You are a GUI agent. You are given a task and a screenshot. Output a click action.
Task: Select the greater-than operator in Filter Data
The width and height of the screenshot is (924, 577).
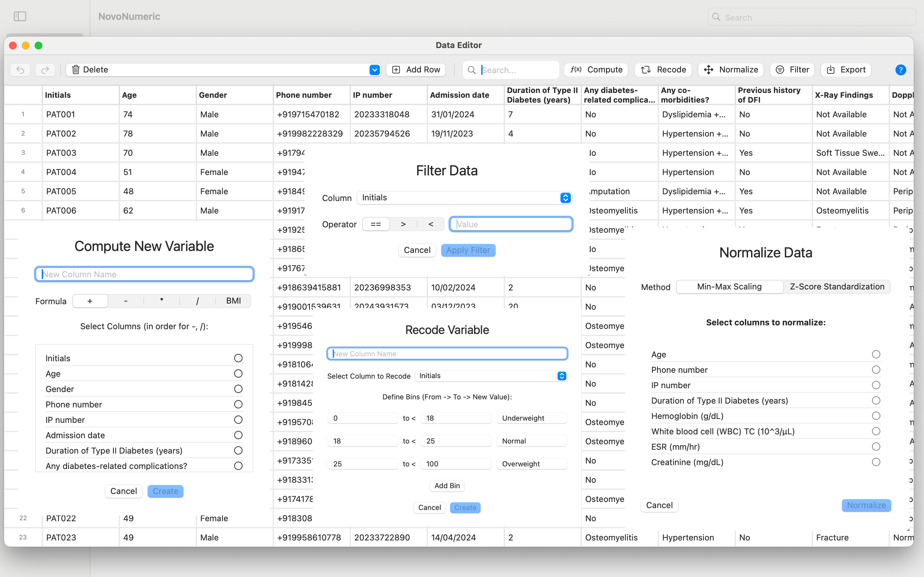(403, 224)
